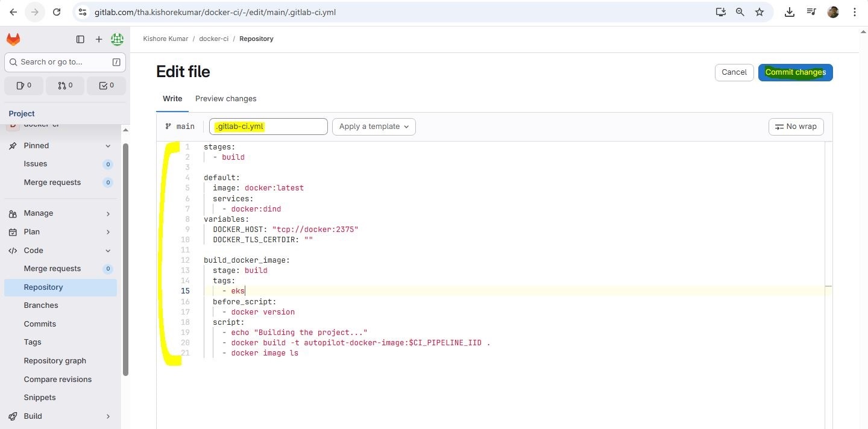Screen dimensions: 868x429
Task: Toggle the sidebar collapse icon
Action: [80, 39]
